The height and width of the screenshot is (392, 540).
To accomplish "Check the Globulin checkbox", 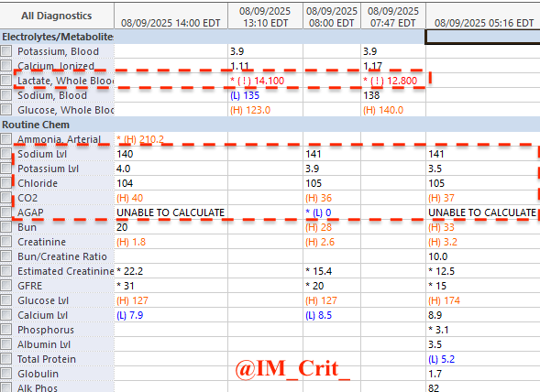I will pyautogui.click(x=6, y=374).
